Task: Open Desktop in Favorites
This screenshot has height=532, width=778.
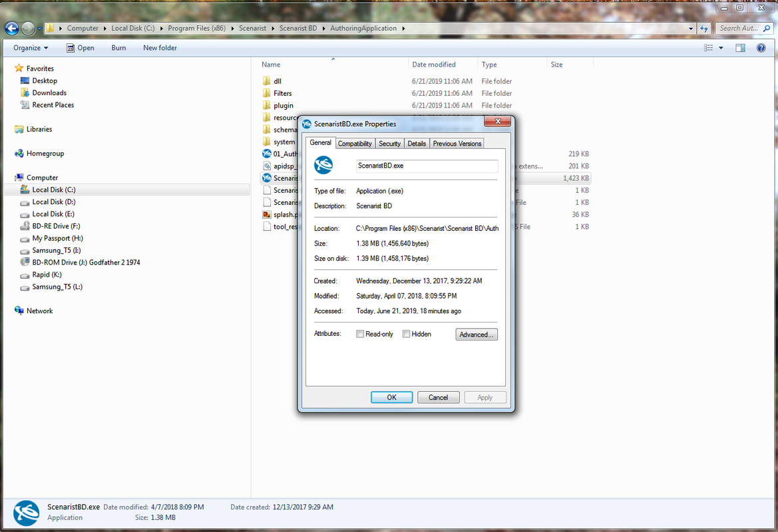Action: [39, 80]
